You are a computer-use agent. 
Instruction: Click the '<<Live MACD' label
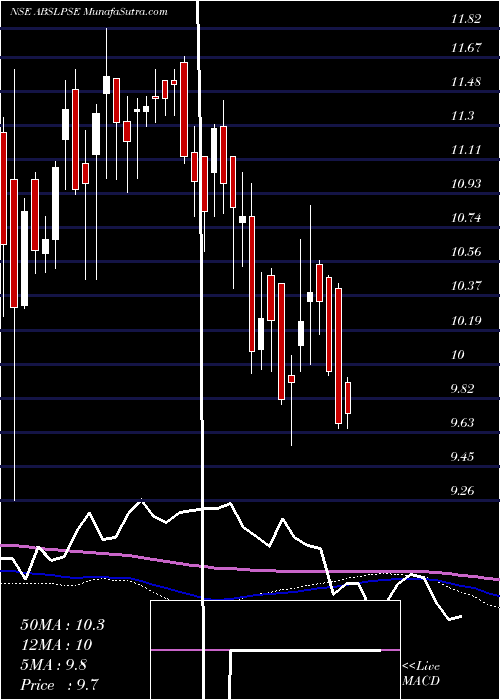pyautogui.click(x=421, y=674)
